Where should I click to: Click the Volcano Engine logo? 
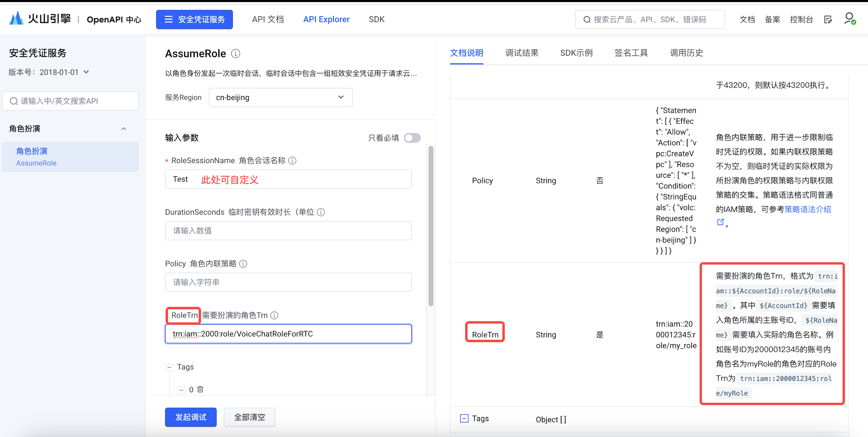coord(40,19)
